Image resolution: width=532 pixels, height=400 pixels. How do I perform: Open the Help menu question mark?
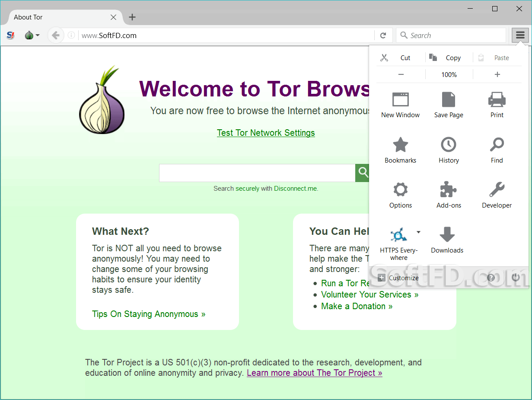tap(491, 278)
